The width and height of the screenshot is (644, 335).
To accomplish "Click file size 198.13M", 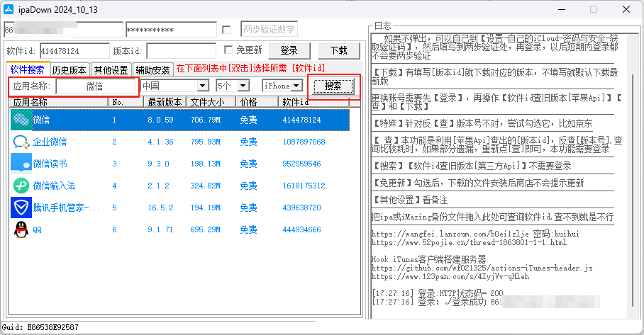I will [x=206, y=164].
